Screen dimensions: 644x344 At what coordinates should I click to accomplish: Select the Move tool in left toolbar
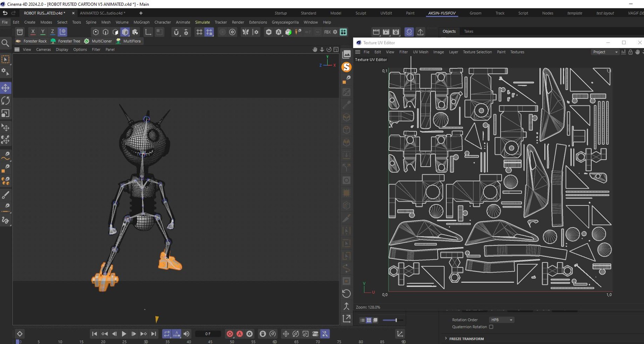(6, 88)
